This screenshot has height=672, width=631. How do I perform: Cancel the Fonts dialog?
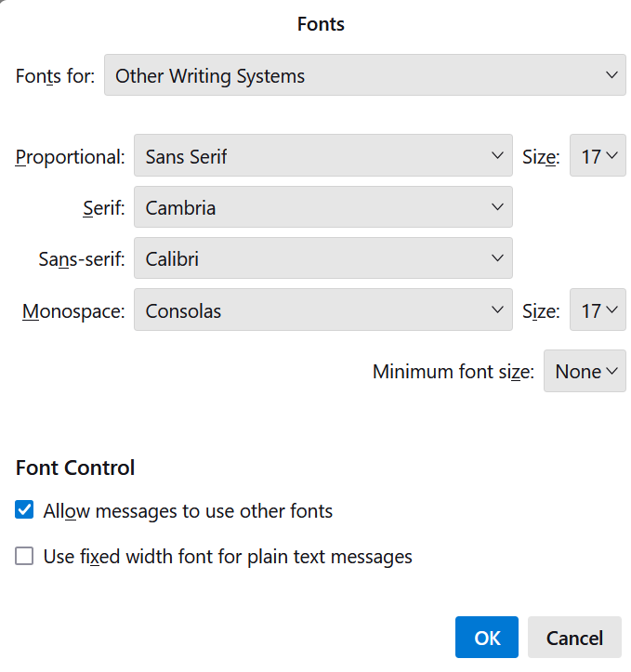(x=574, y=638)
